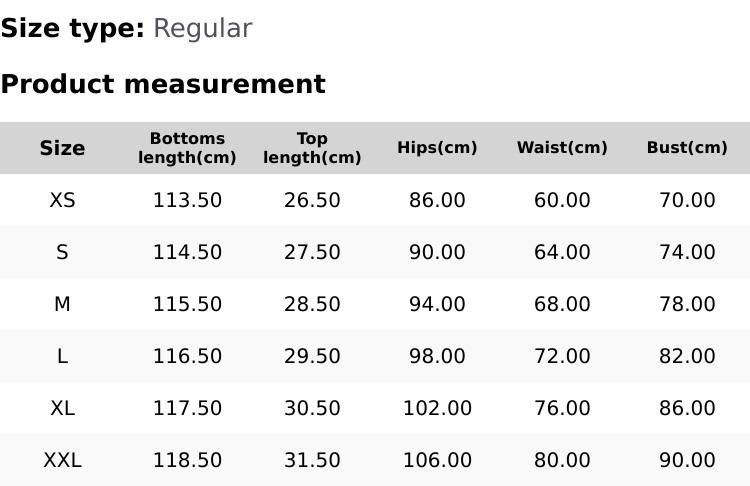Select the 29.50 top length cell

[x=312, y=356]
